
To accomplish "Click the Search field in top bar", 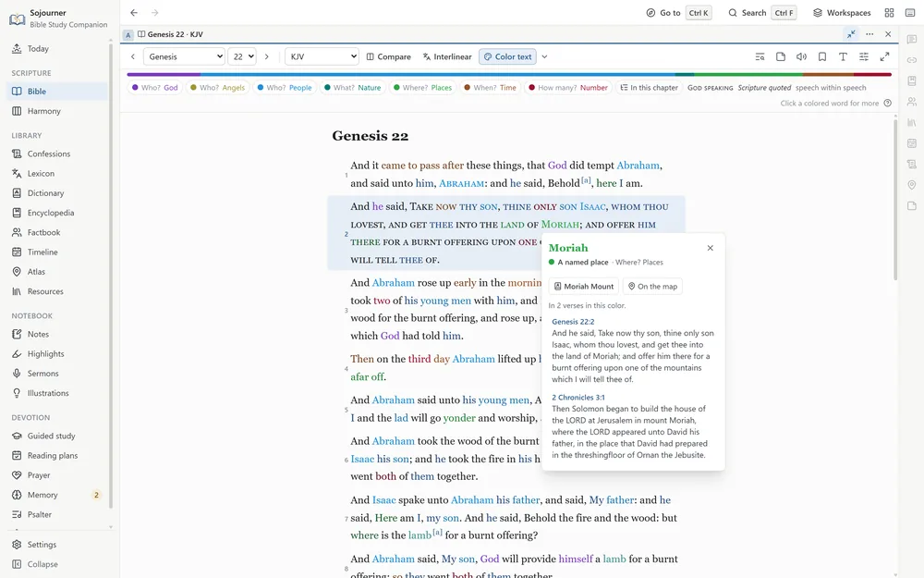I will (762, 12).
